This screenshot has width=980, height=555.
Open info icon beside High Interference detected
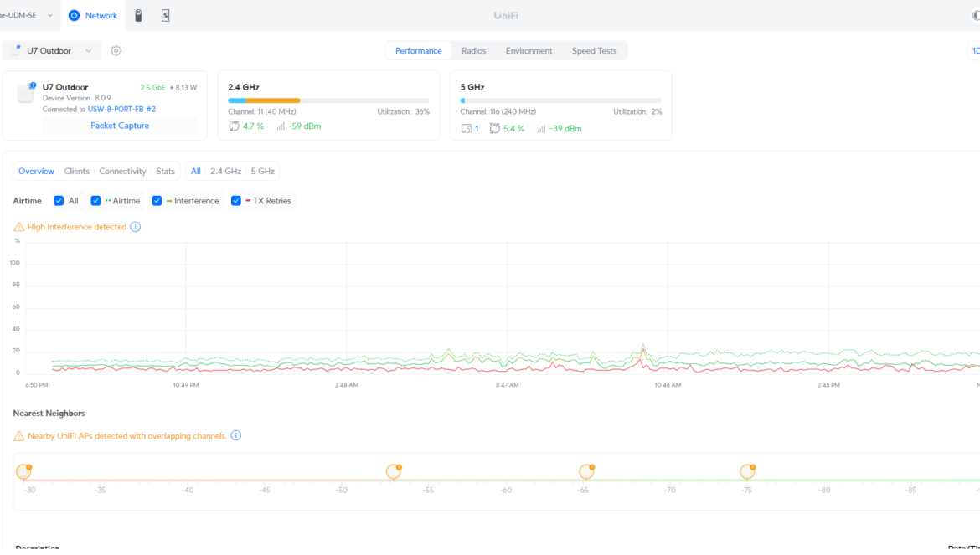(x=135, y=227)
